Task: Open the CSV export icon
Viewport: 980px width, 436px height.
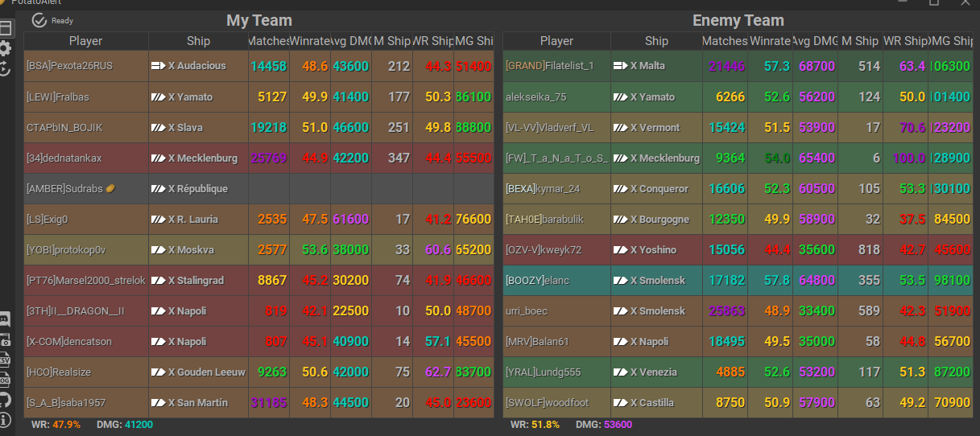Action: [6, 360]
